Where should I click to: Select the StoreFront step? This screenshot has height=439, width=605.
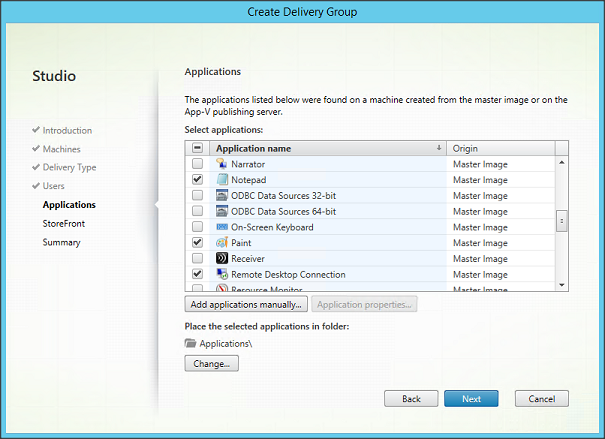pos(64,223)
